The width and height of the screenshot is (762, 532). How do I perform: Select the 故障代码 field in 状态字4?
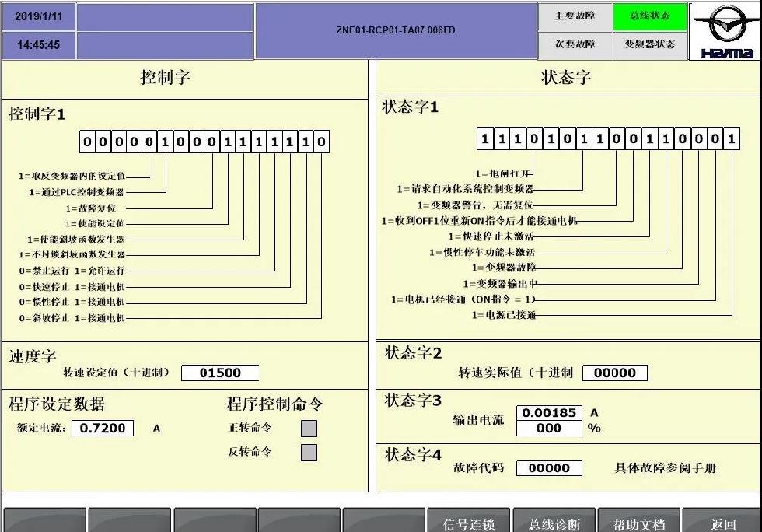(548, 467)
